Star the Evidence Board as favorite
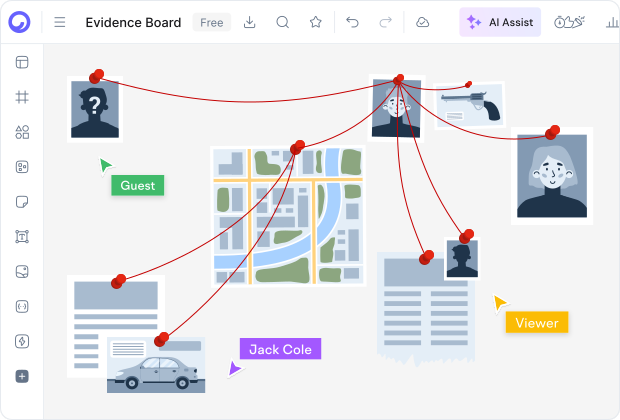The image size is (620, 420). click(316, 22)
